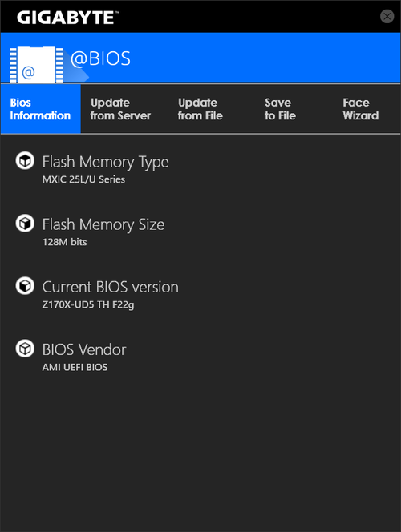Select the Bios Information tab
This screenshot has width=401, height=532.
tap(41, 109)
